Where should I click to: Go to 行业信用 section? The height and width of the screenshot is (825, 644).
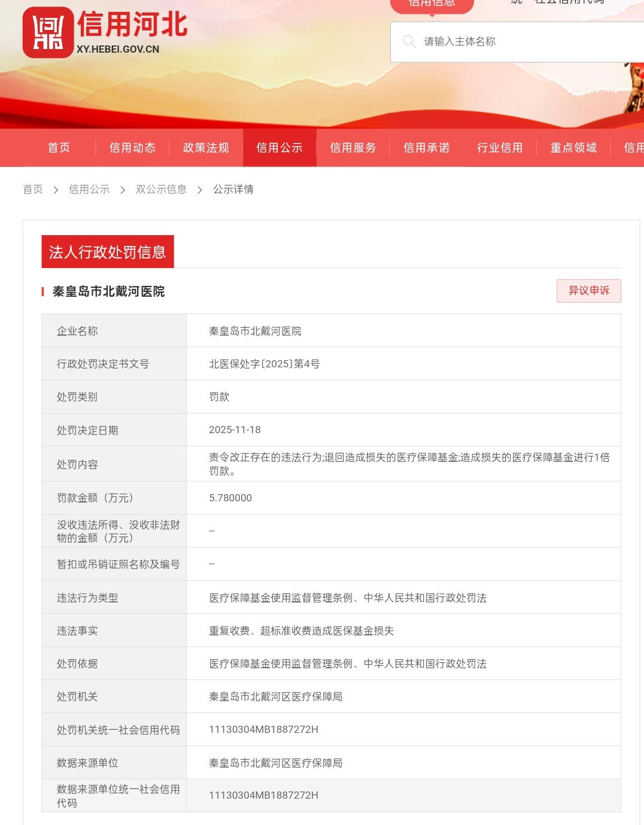[500, 148]
